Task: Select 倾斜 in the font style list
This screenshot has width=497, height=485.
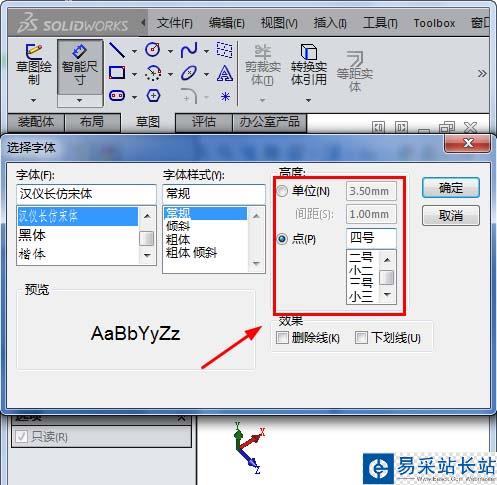Action: click(x=205, y=226)
